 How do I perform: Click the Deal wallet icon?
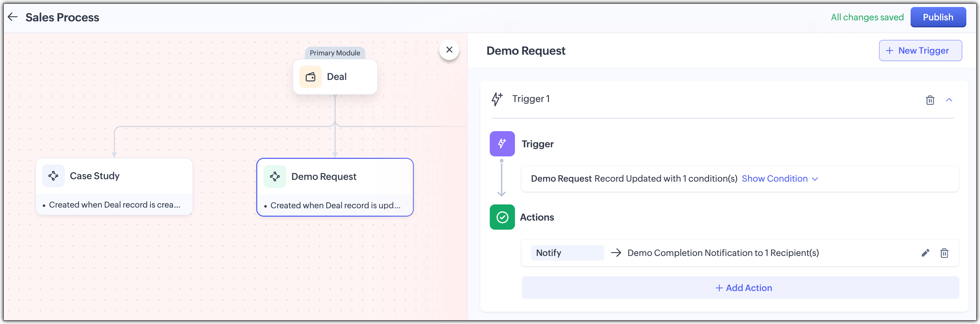coord(311,77)
